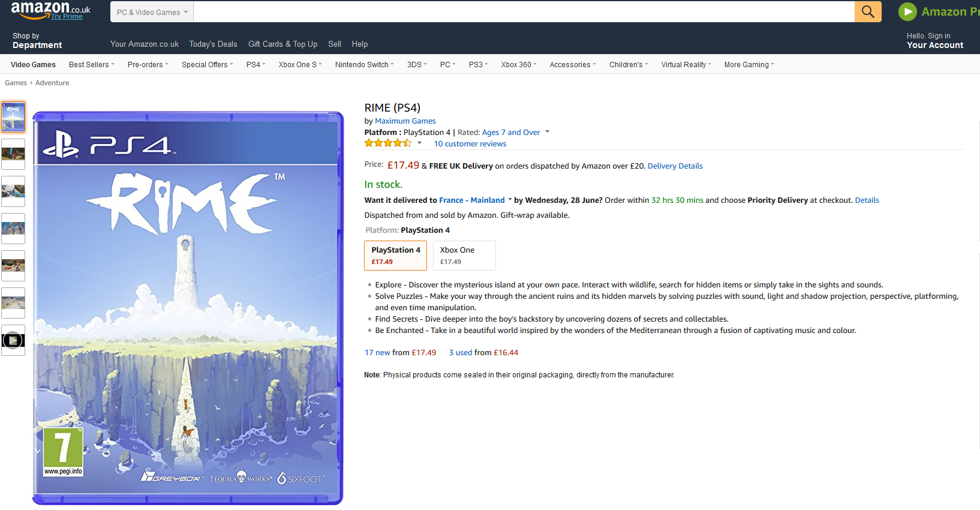Expand the star rating breakdown arrow
The height and width of the screenshot is (510, 980).
(x=419, y=143)
